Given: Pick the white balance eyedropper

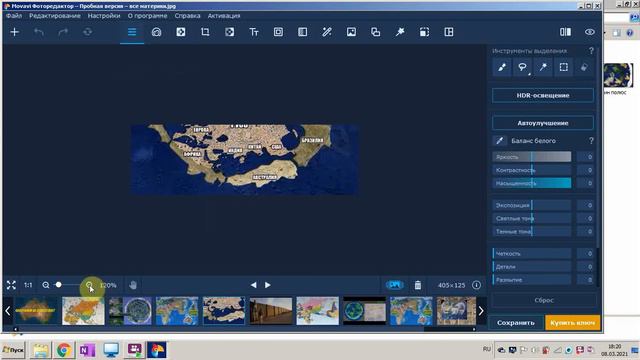Looking at the screenshot, I should pyautogui.click(x=500, y=141).
